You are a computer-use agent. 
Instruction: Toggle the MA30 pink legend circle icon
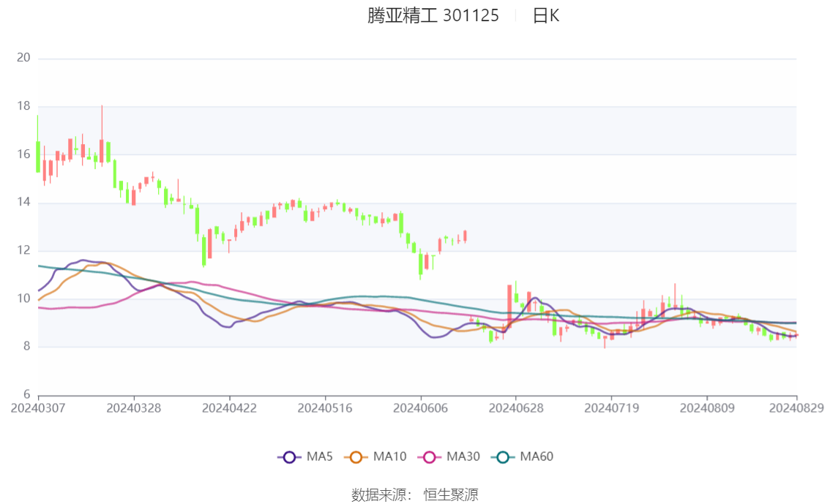[x=430, y=457]
